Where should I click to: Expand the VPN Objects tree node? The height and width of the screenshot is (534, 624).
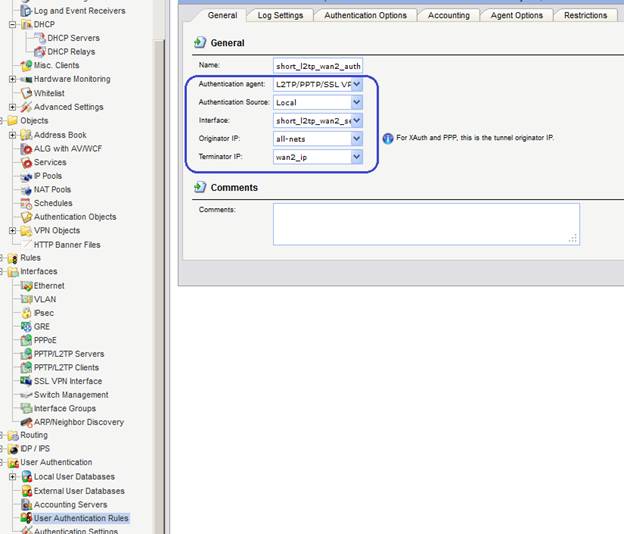pos(12,230)
